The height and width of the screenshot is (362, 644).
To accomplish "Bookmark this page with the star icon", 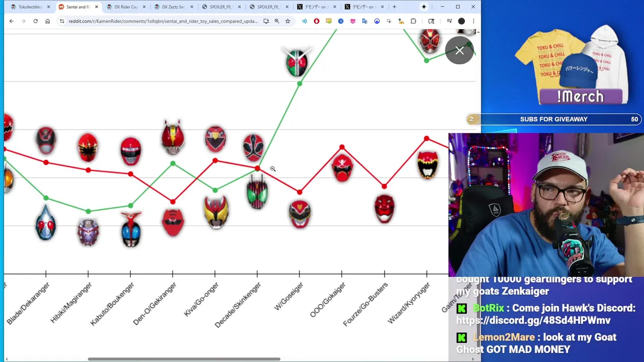I will [288, 21].
